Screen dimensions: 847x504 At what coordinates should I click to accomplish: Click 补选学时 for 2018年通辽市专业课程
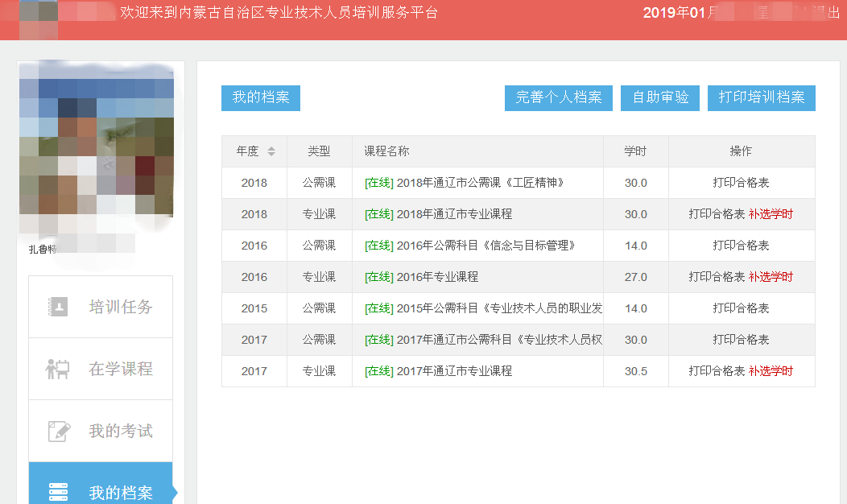[771, 214]
